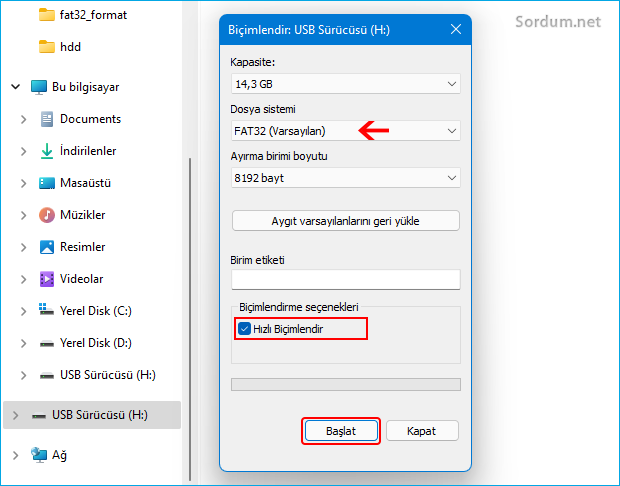The height and width of the screenshot is (486, 620).
Task: Expand the Documents tree node
Action: [24, 119]
